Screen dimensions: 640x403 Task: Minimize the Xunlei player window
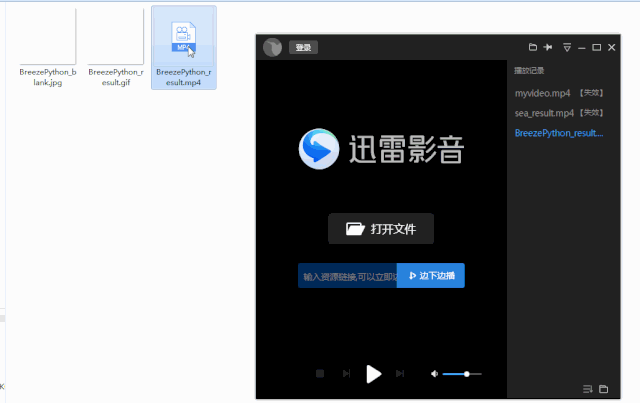[582, 48]
